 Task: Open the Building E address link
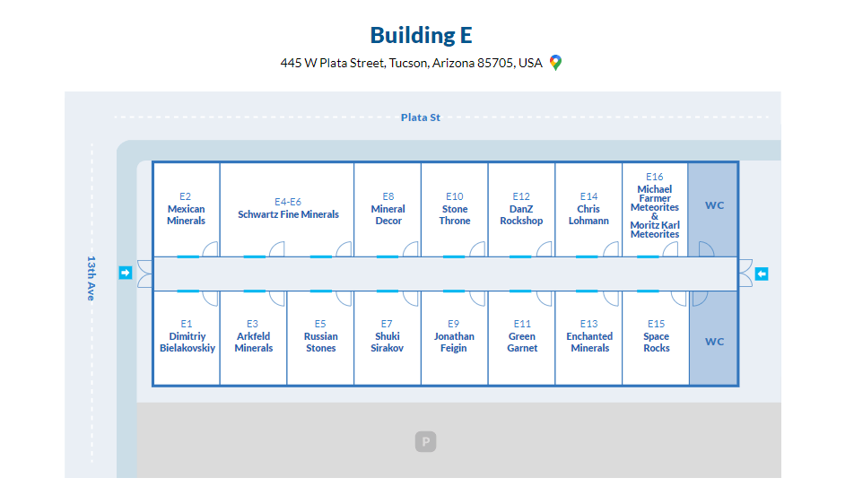coord(411,63)
